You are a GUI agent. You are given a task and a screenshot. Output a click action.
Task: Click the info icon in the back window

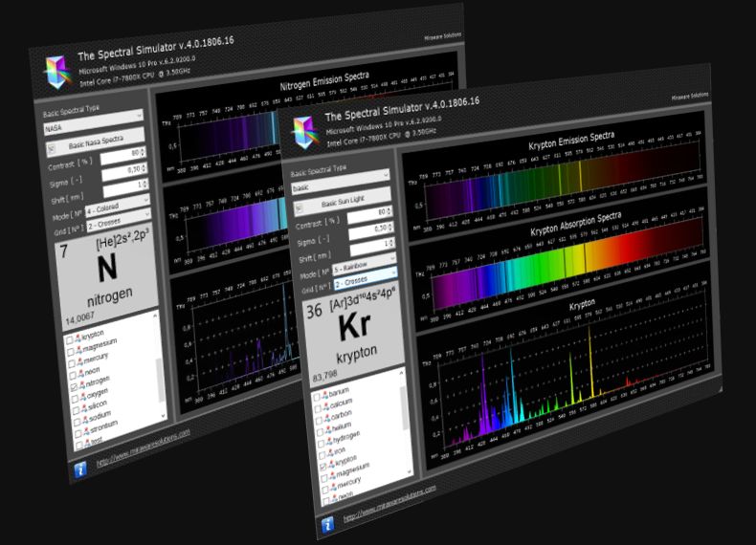pyautogui.click(x=79, y=469)
